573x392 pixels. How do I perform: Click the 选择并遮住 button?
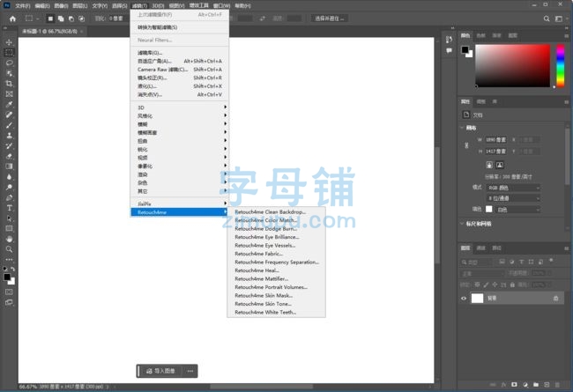tap(330, 18)
